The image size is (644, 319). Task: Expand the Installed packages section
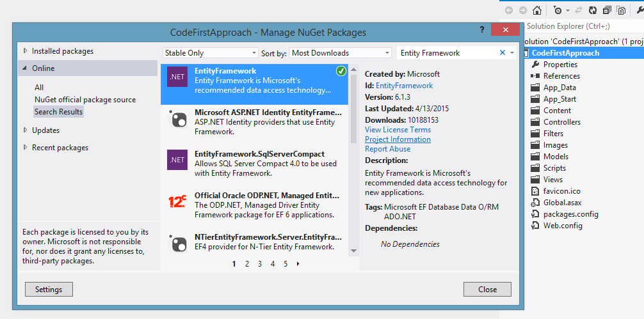(x=26, y=51)
